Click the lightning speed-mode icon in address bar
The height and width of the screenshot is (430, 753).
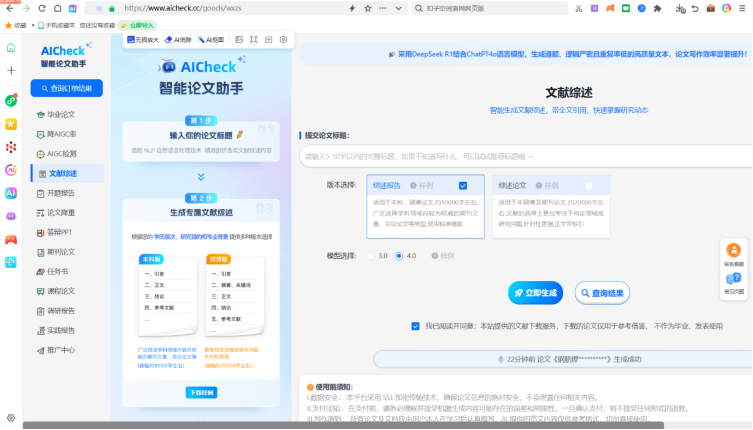click(352, 8)
